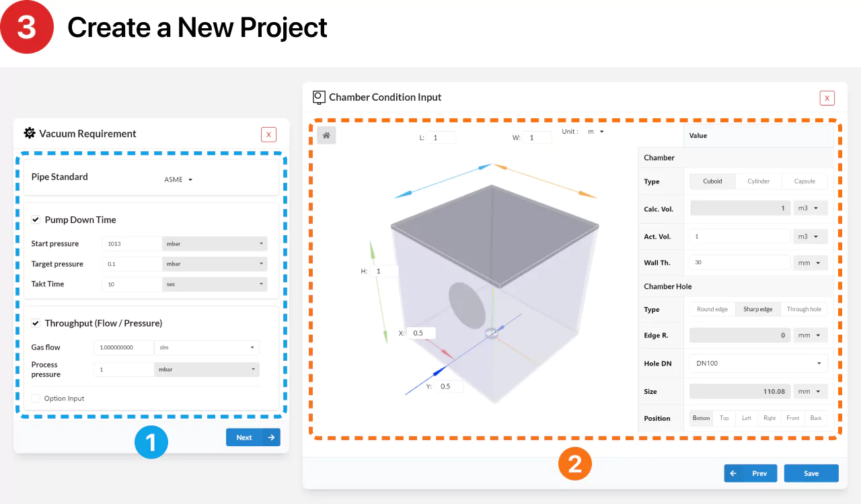
Task: Click the Chamber Condition Input chamber icon
Action: click(320, 97)
